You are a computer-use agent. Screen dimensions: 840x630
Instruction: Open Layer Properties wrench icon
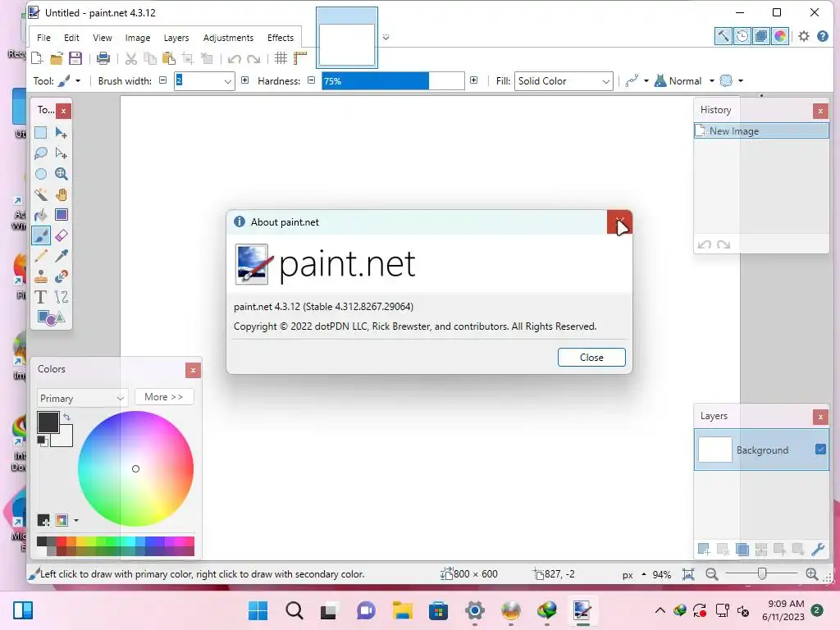click(818, 549)
